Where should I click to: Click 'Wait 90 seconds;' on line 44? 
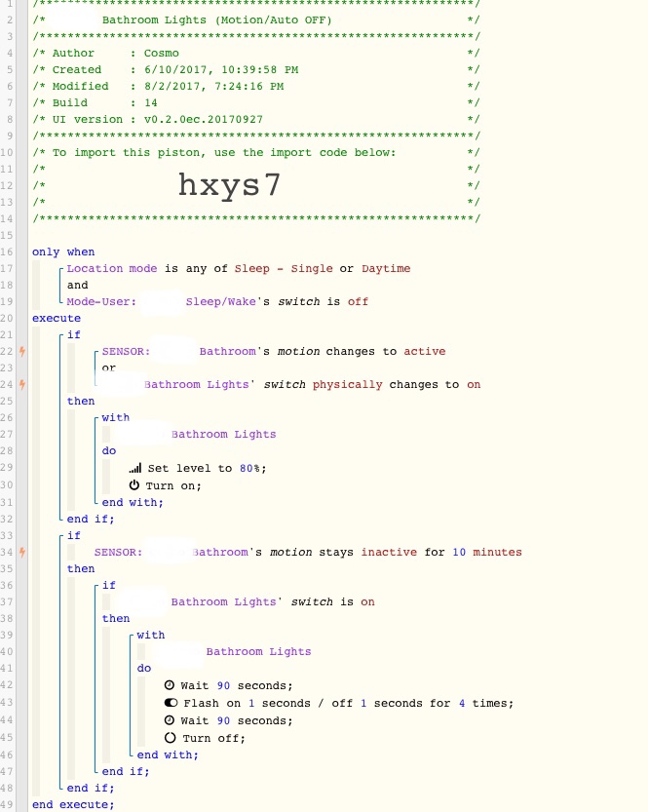[237, 721]
